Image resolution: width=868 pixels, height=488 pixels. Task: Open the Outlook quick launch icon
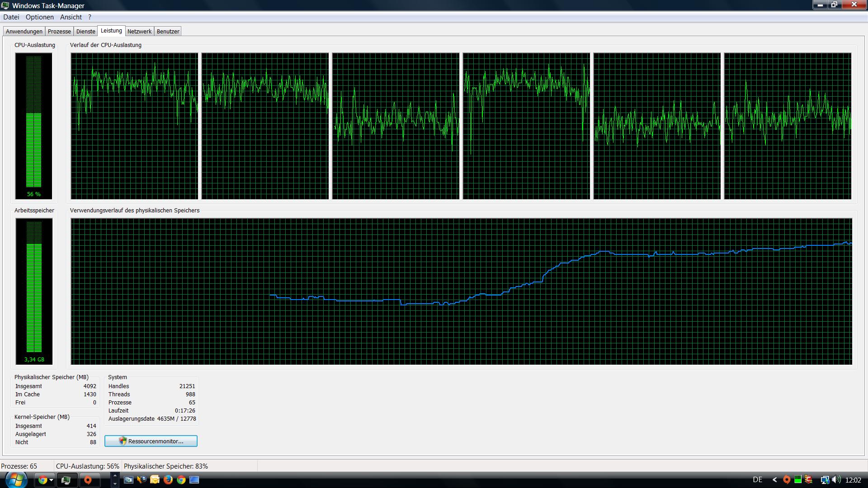pyautogui.click(x=155, y=480)
